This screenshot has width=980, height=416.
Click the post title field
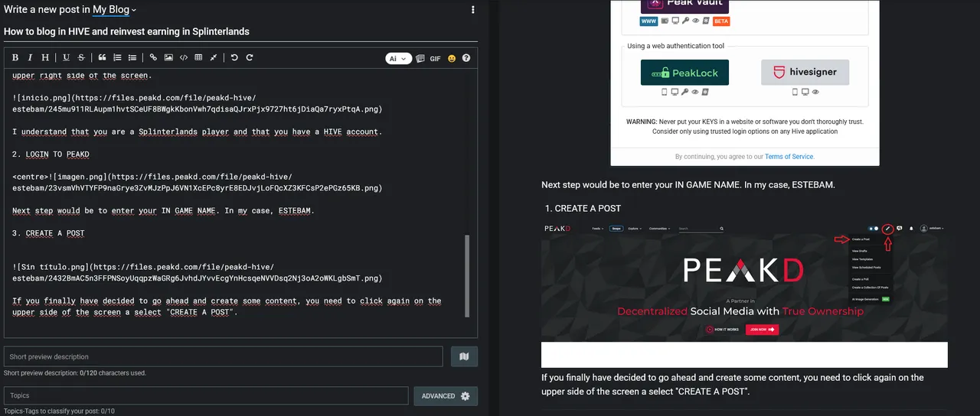tap(240, 32)
